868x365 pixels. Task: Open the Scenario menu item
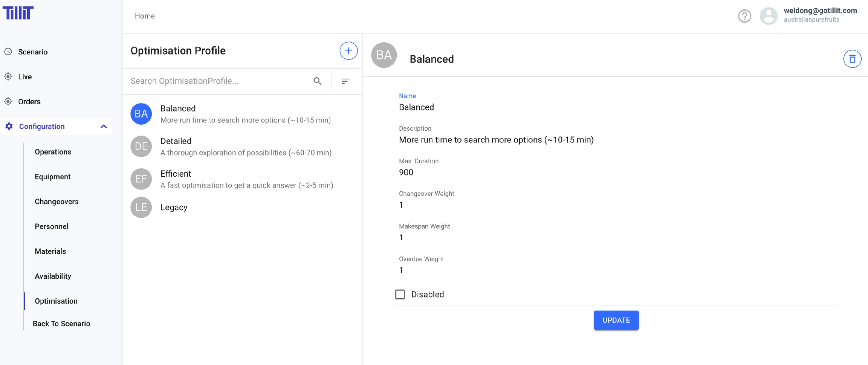[x=33, y=52]
